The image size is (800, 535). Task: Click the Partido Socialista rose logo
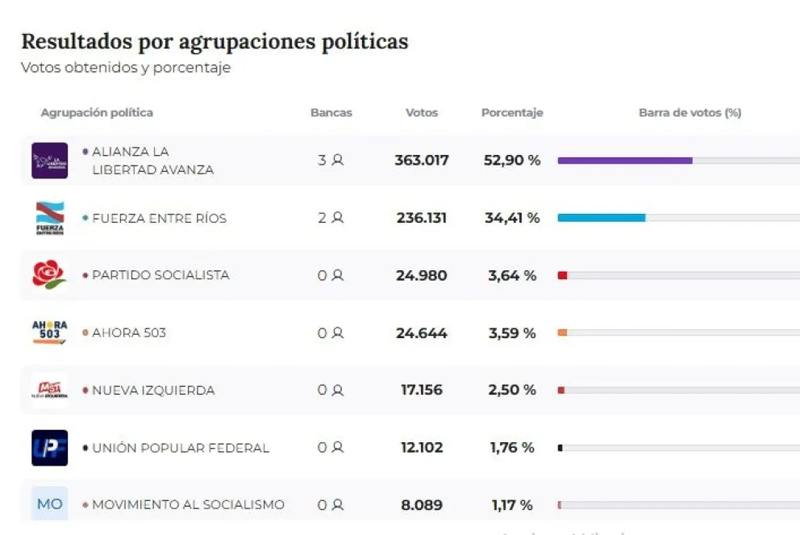49,275
